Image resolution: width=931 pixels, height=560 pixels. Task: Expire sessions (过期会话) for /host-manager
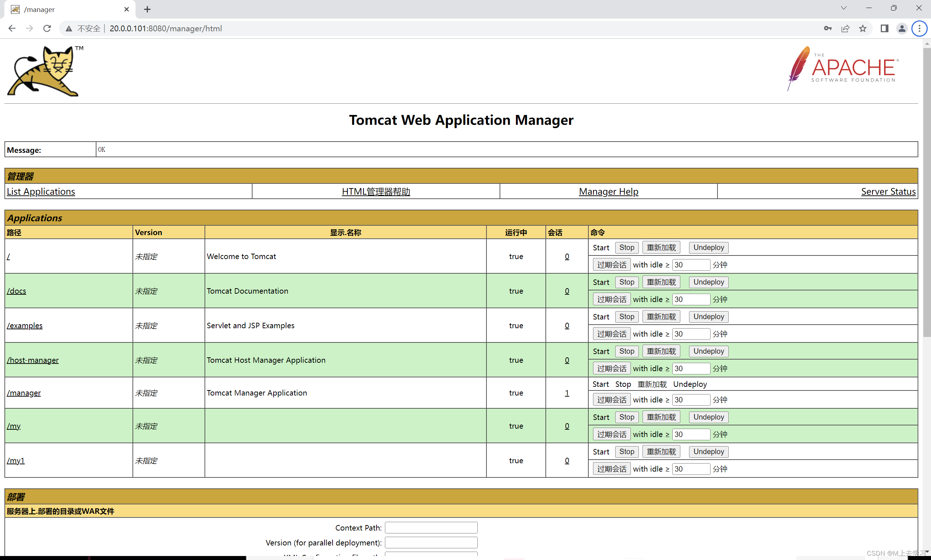(x=612, y=368)
